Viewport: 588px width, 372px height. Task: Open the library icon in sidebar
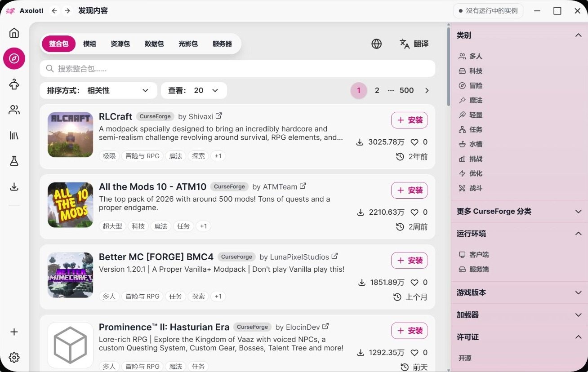14,135
